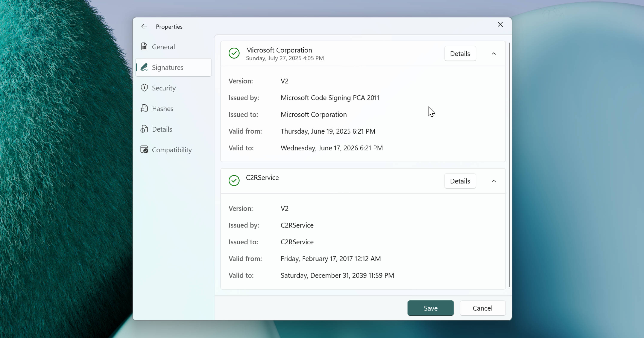Viewport: 644px width, 338px height.
Task: Click the Signatures pen icon in sidebar
Action: [144, 67]
